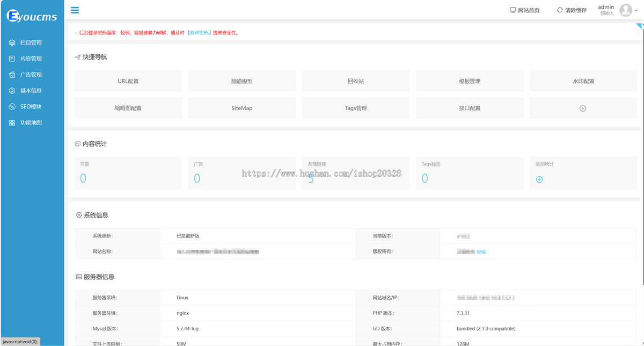Go to 网站首页
This screenshot has width=644, height=346.
[529, 10]
